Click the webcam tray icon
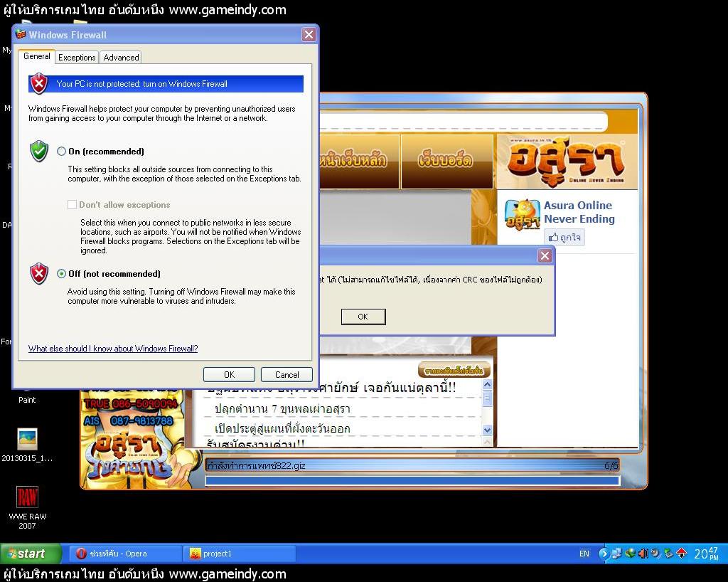The height and width of the screenshot is (582, 728). click(655, 554)
